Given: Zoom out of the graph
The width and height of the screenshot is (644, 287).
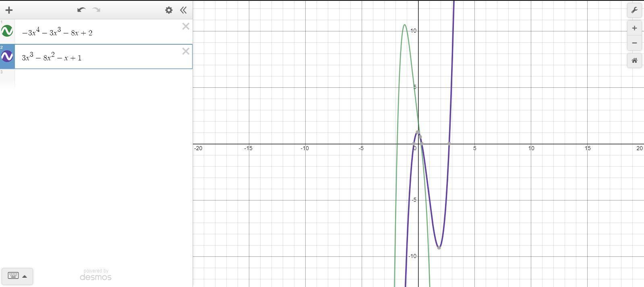Looking at the screenshot, I should [634, 43].
